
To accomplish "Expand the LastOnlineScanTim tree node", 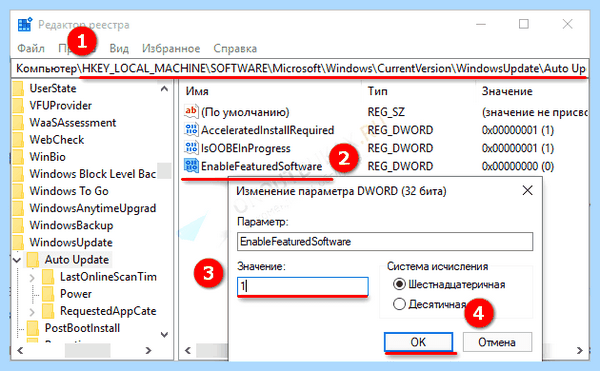I will 33,277.
